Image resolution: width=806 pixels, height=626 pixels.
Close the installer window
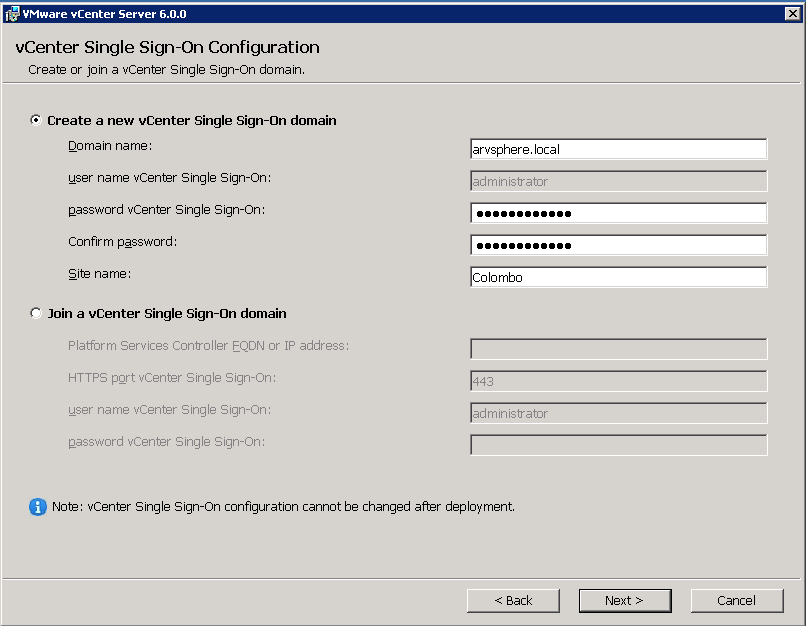point(791,12)
